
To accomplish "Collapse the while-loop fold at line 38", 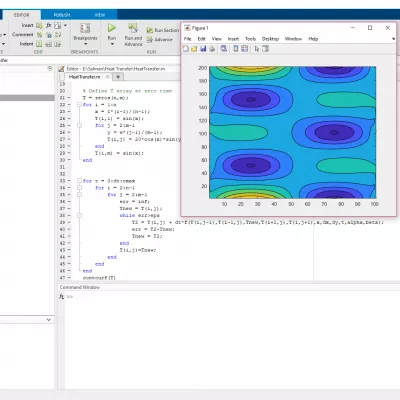I will 79,215.
